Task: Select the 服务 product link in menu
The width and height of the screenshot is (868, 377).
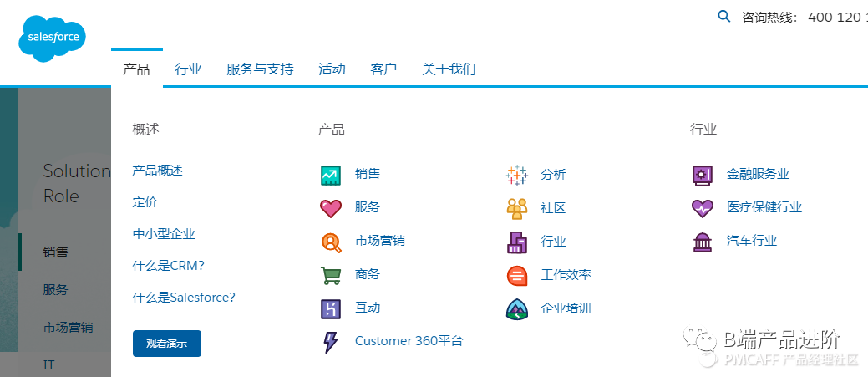Action: click(x=368, y=207)
